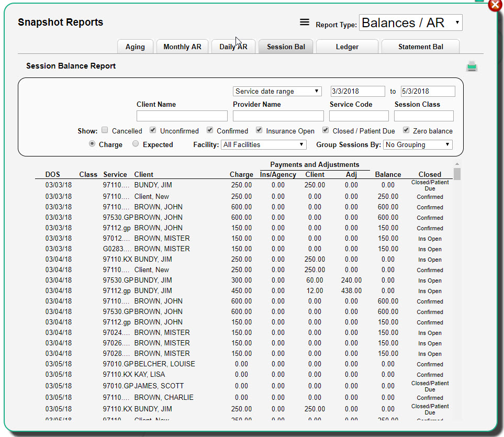The width and height of the screenshot is (504, 437).
Task: Open the Service date range dropdown
Action: click(x=277, y=91)
